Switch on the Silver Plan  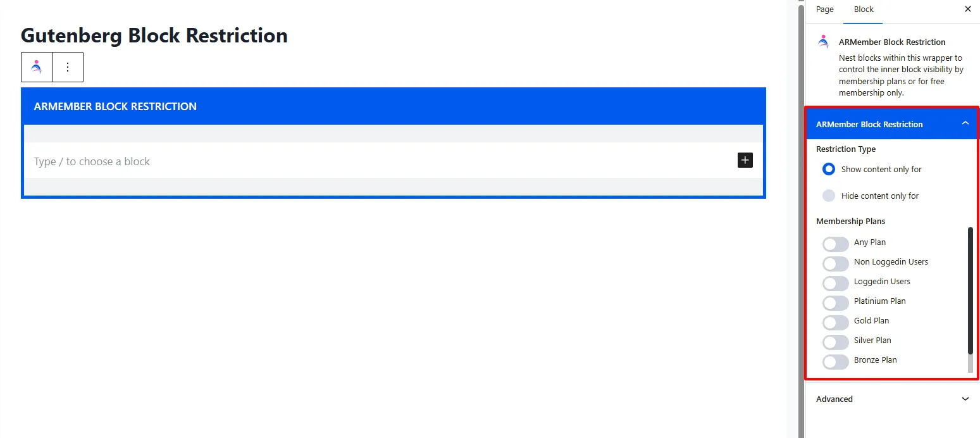click(835, 342)
